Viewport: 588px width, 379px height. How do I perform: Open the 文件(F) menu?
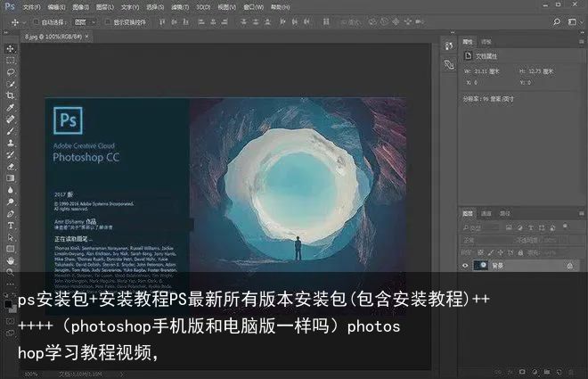[31, 7]
